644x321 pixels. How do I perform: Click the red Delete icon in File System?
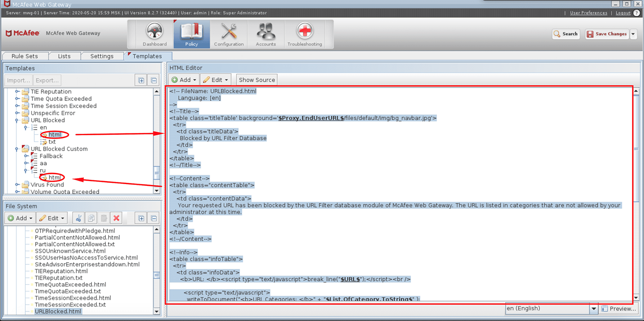pos(115,218)
